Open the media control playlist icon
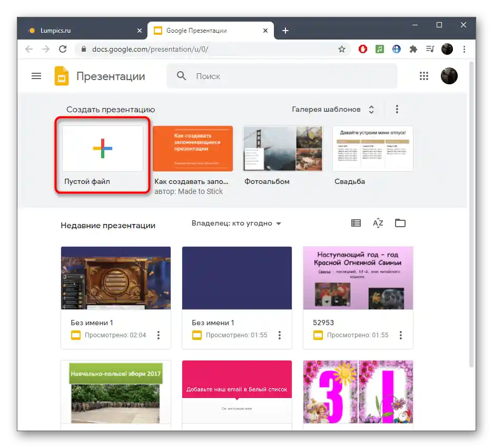Viewport: 493px width, 448px height. 430,49
